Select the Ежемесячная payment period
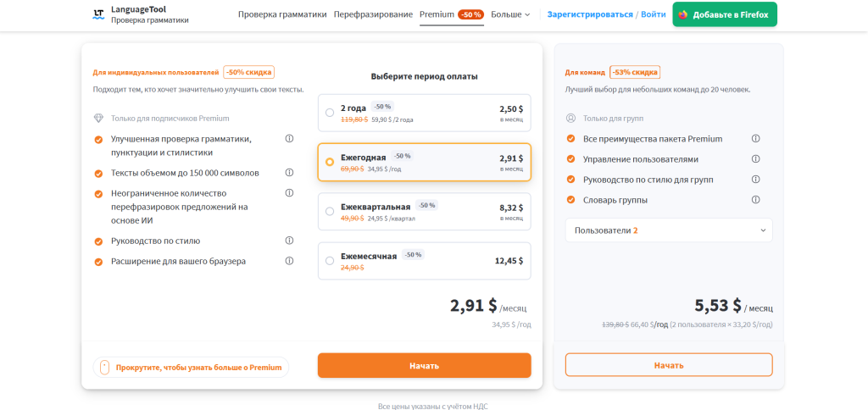Screen dimensions: 868x410 (425, 261)
